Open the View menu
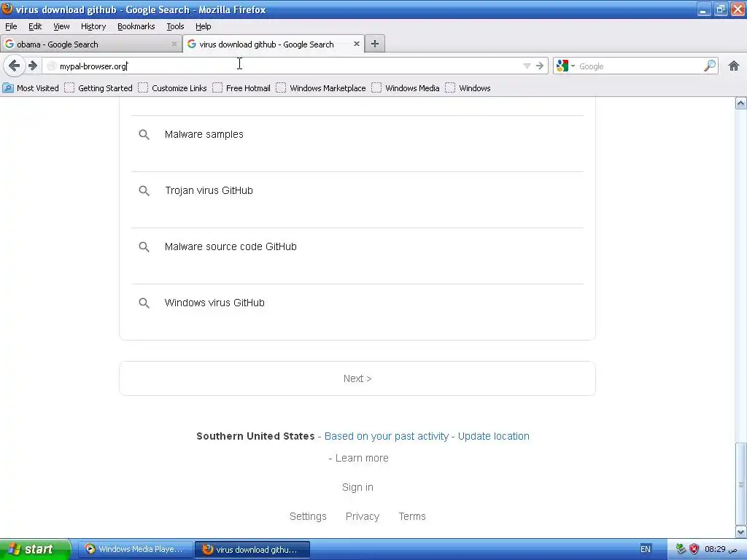The height and width of the screenshot is (560, 747). 61,26
